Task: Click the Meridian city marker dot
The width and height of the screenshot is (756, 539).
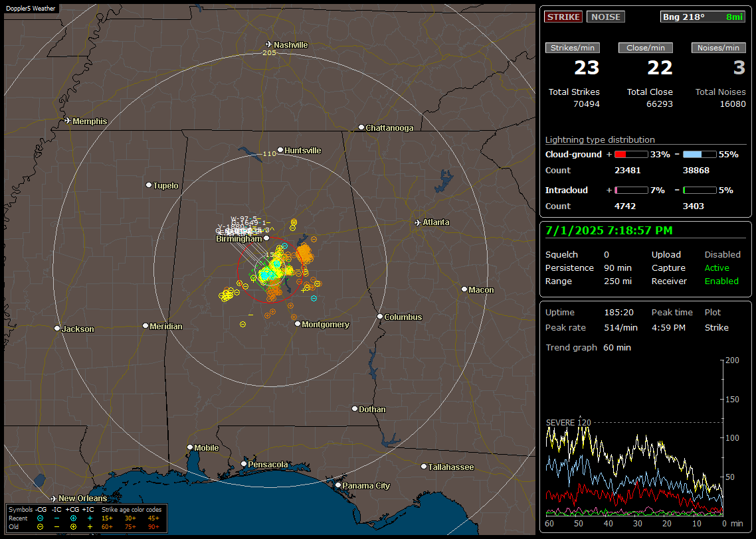Action: 145,326
